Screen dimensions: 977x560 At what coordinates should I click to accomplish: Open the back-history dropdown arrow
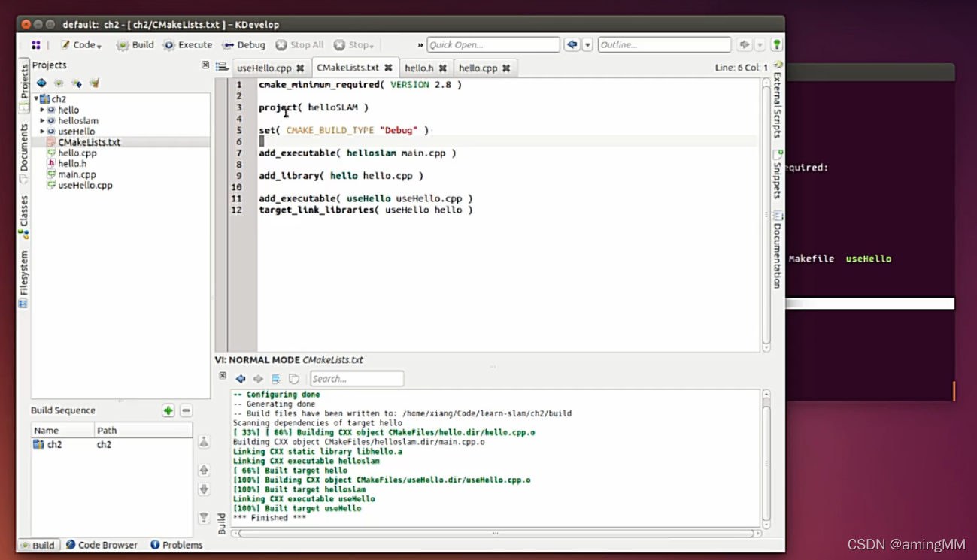point(588,45)
